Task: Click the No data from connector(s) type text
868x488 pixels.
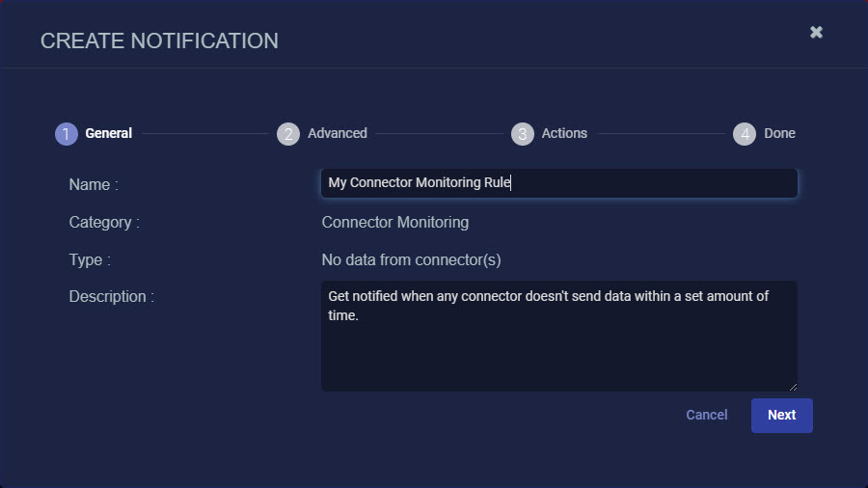Action: point(411,260)
